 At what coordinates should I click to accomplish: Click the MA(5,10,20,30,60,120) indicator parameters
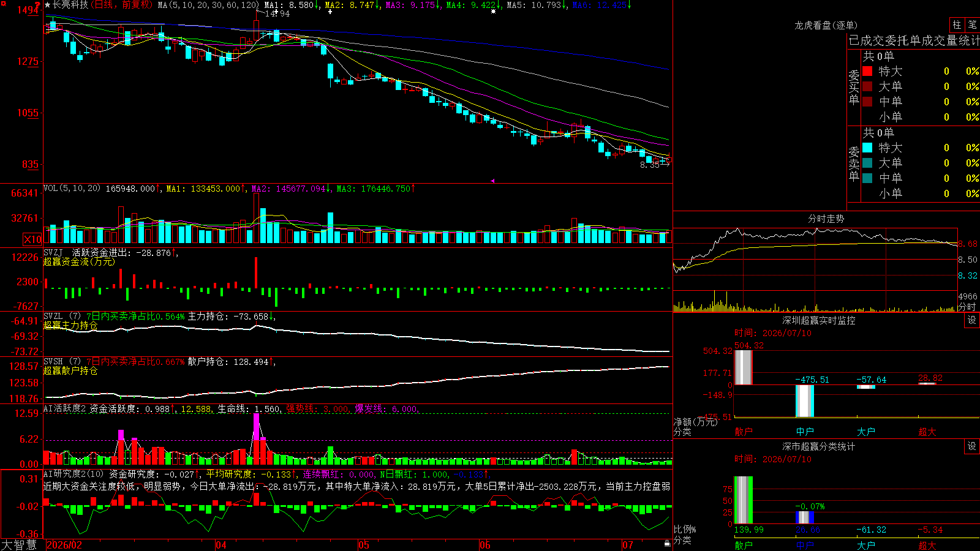(x=208, y=5)
